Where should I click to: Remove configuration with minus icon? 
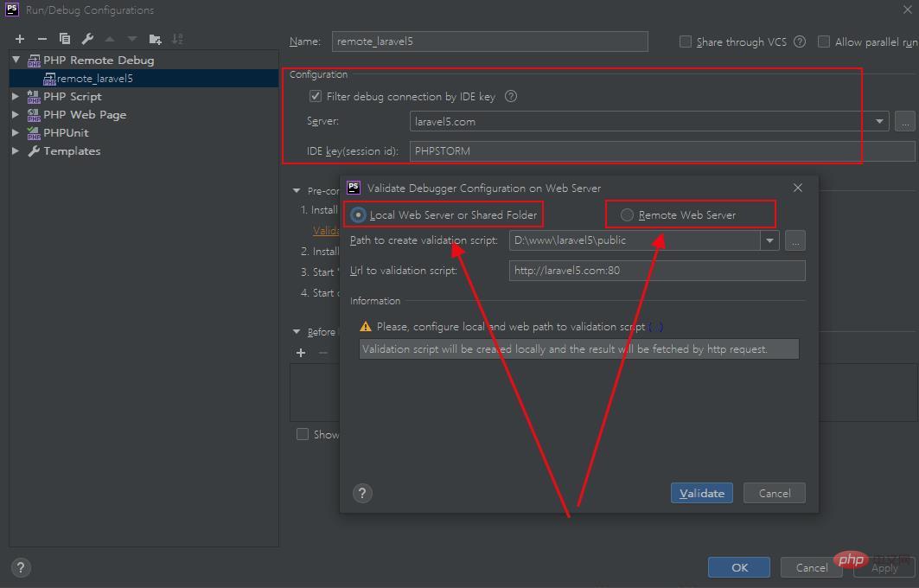42,39
